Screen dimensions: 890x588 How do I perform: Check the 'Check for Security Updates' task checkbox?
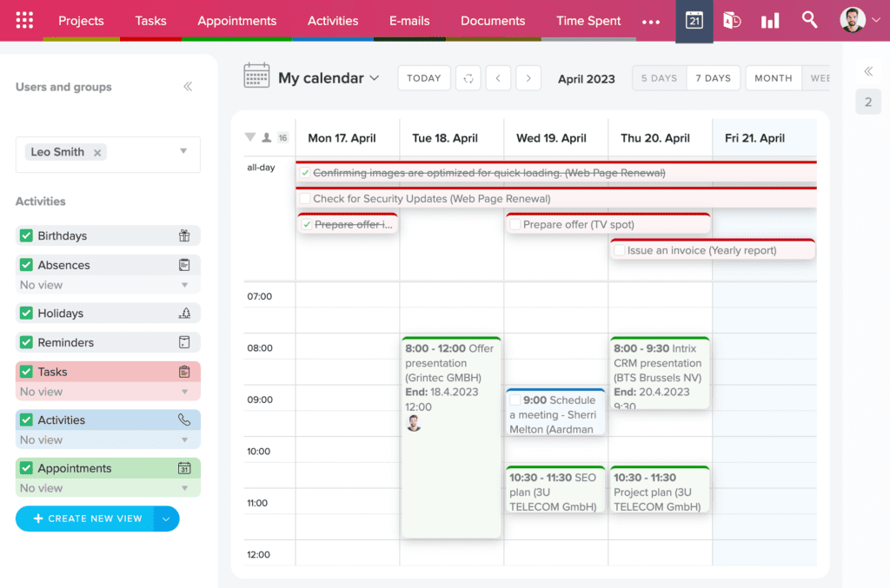tap(303, 197)
